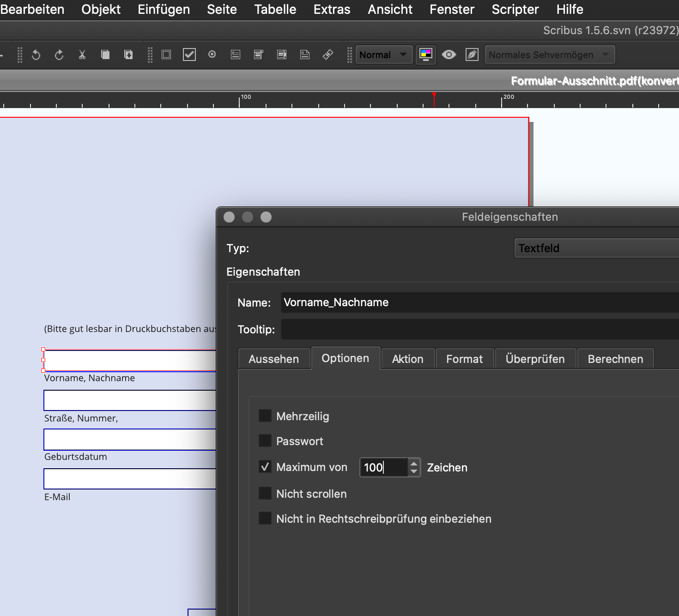Open the Extras menu
Screen dimensions: 679x616
[x=332, y=9]
